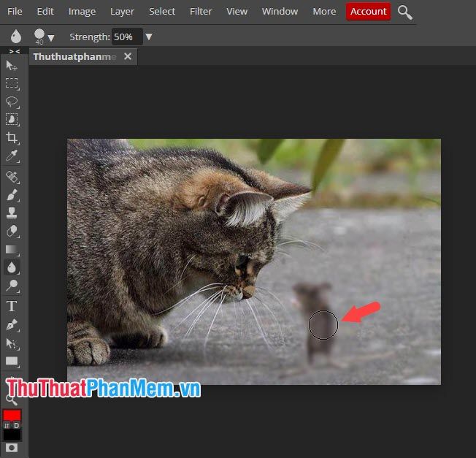
Task: Swap foreground and background colors
Action: [7, 426]
